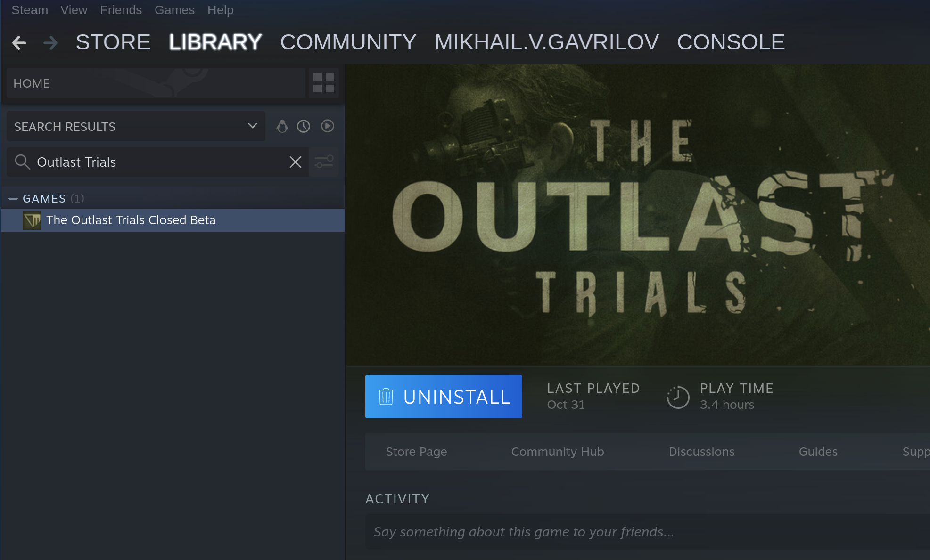Viewport: 930px width, 560px height.
Task: Toggle the Linux penguin filter icon
Action: 282,126
